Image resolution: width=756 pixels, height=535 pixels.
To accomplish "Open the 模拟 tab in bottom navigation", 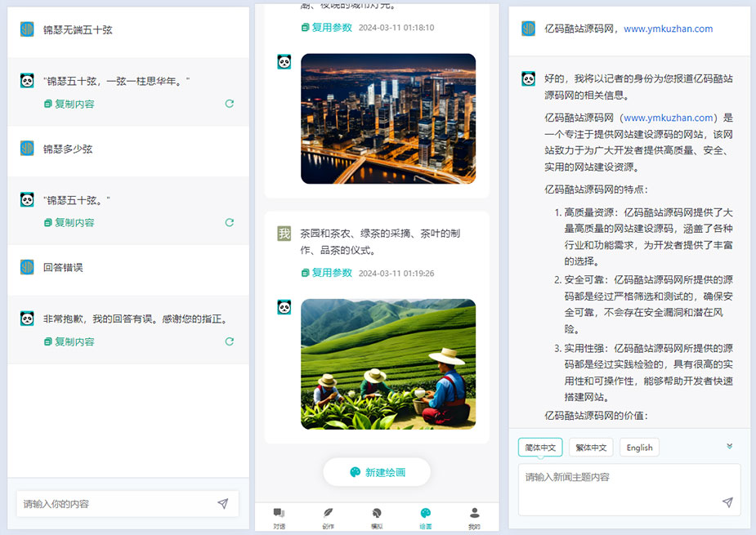I will (376, 517).
